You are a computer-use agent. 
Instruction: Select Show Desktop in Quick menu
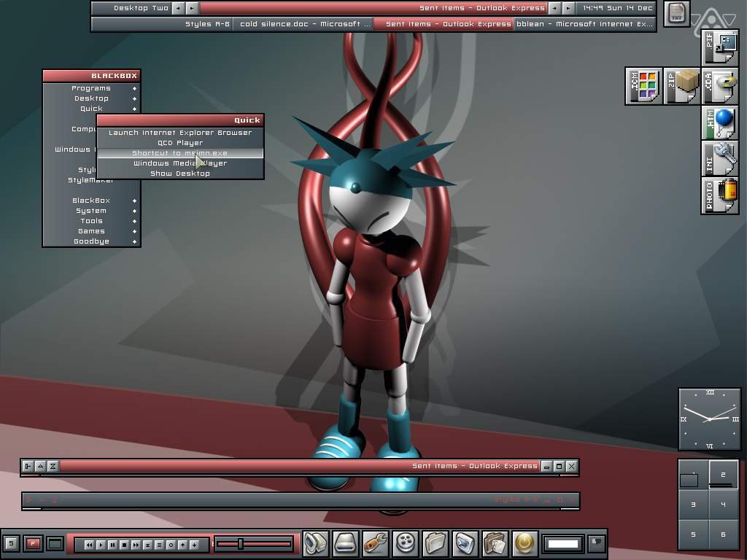pos(180,174)
